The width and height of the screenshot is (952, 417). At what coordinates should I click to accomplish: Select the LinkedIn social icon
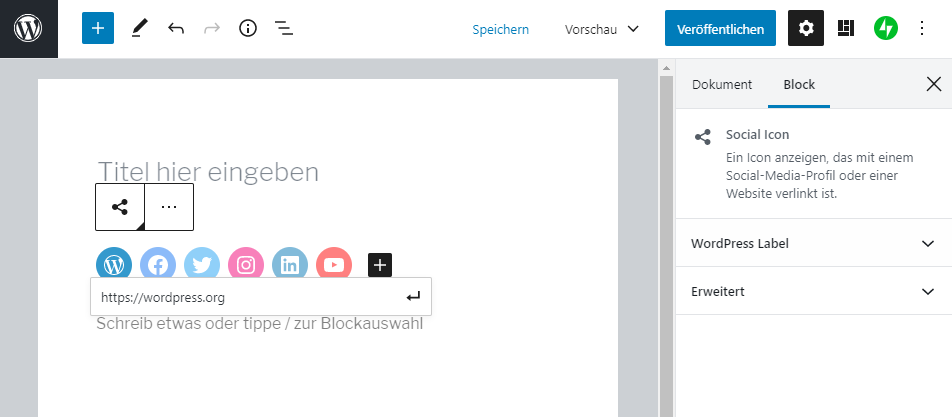tap(290, 263)
